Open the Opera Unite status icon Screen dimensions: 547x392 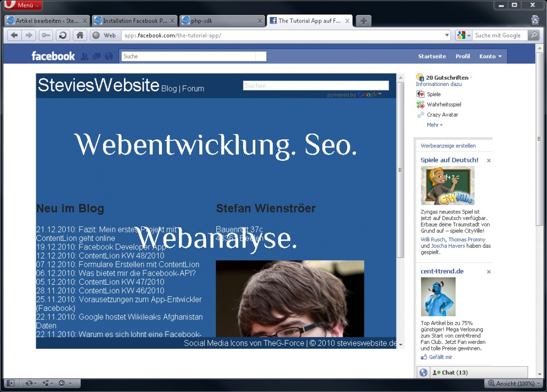[48, 383]
